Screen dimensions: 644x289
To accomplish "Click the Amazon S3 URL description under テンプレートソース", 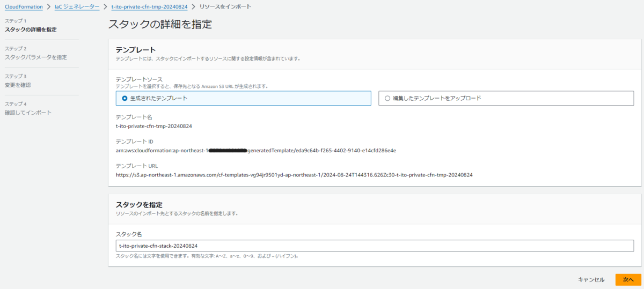I will point(192,86).
